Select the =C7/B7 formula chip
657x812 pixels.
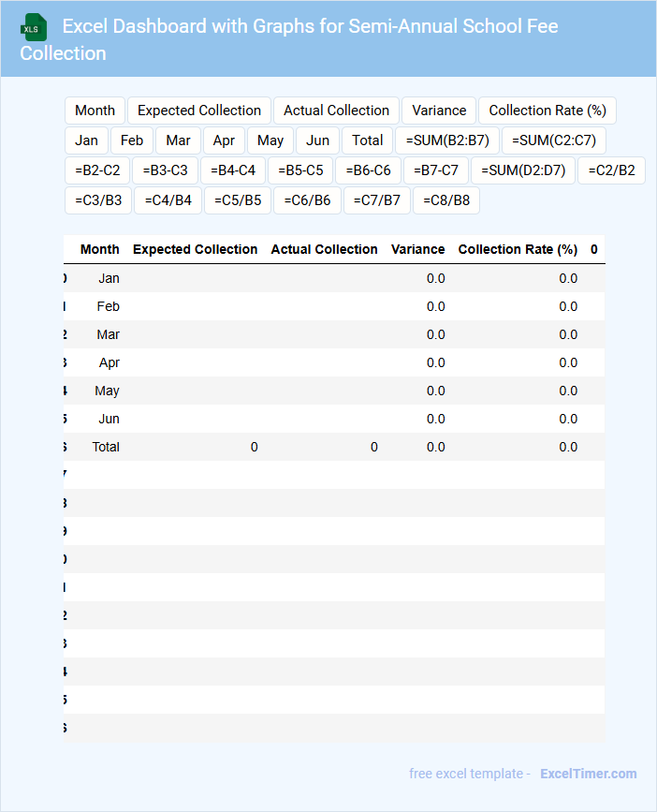pos(377,200)
